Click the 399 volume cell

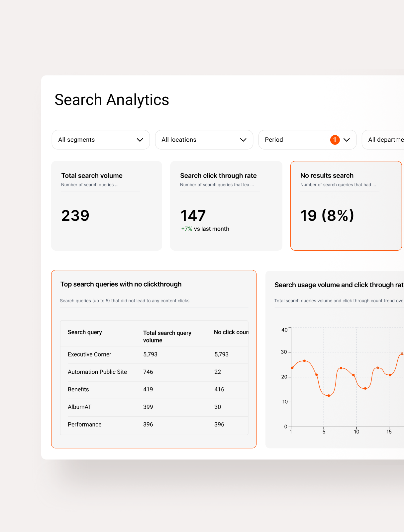148,407
